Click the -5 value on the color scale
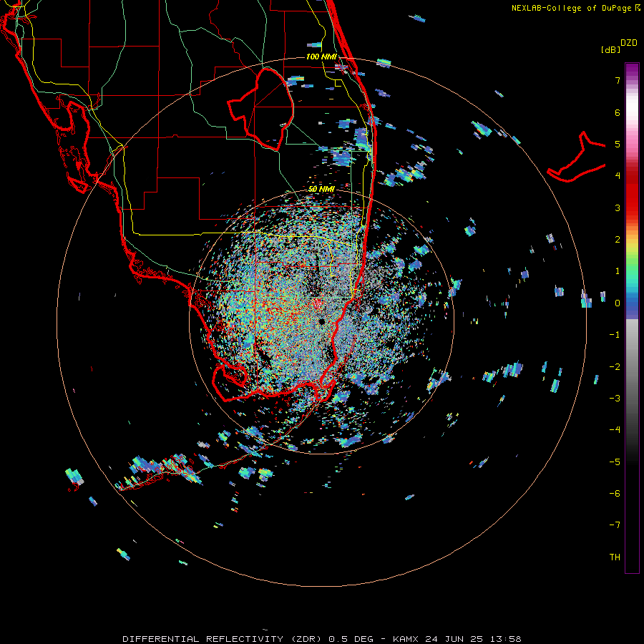 [615, 462]
